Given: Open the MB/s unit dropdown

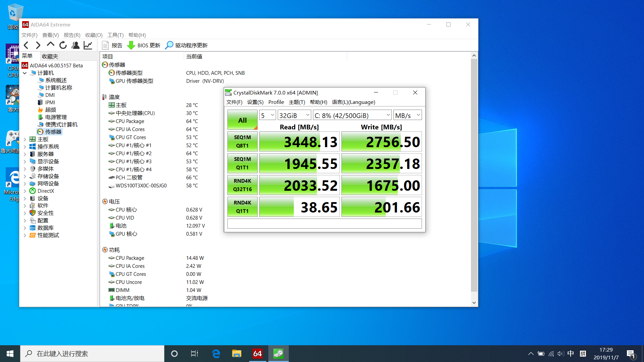Looking at the screenshot, I should (407, 115).
